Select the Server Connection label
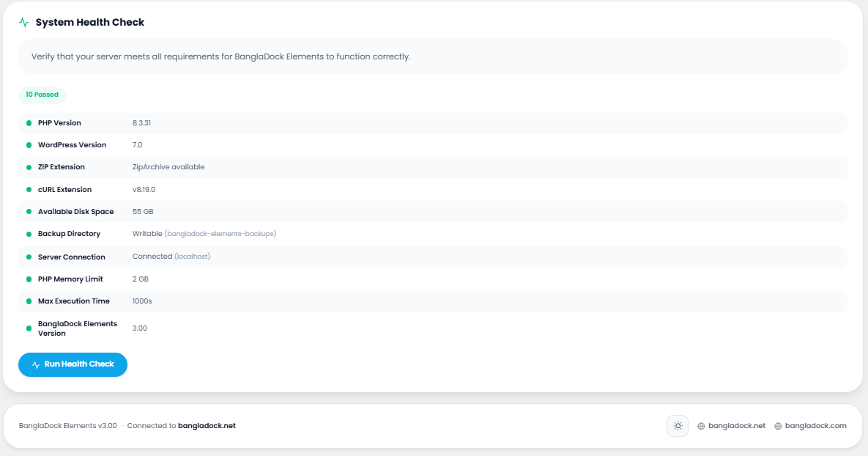The height and width of the screenshot is (456, 868). [71, 257]
